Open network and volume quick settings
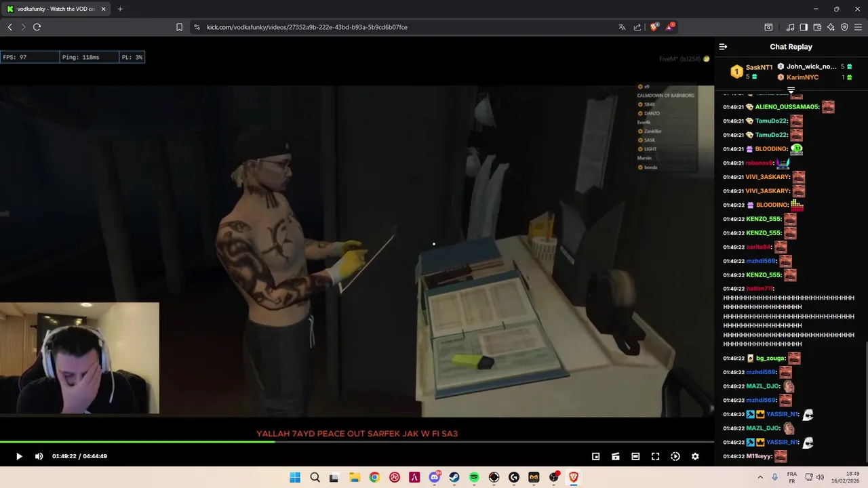The image size is (868, 488). coord(814,477)
